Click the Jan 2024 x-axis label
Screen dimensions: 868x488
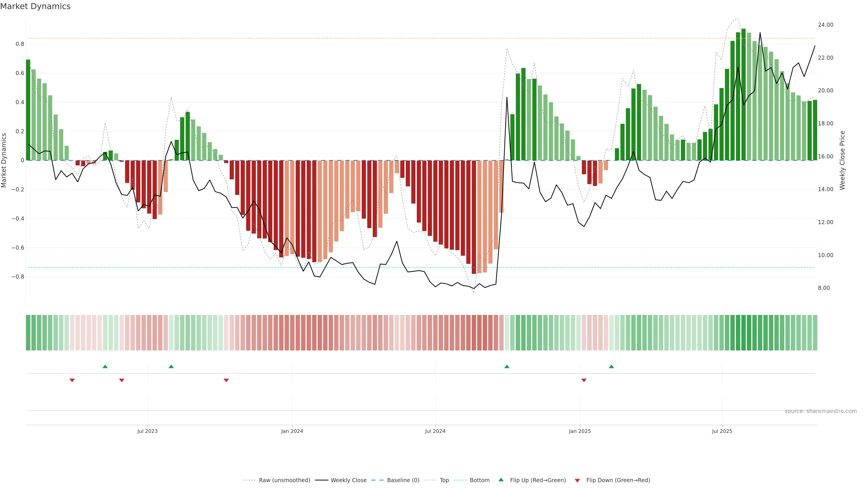tap(292, 431)
